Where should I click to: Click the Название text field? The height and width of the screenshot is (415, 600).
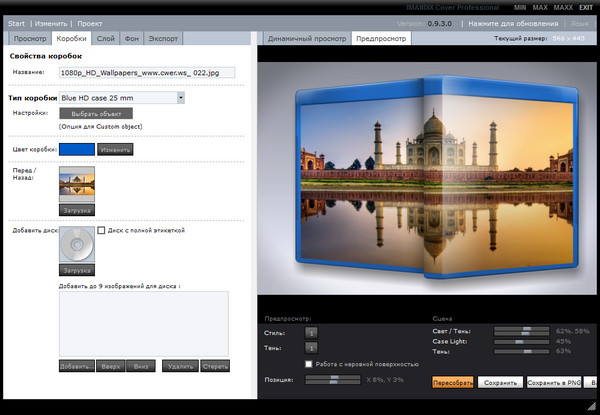coord(146,73)
